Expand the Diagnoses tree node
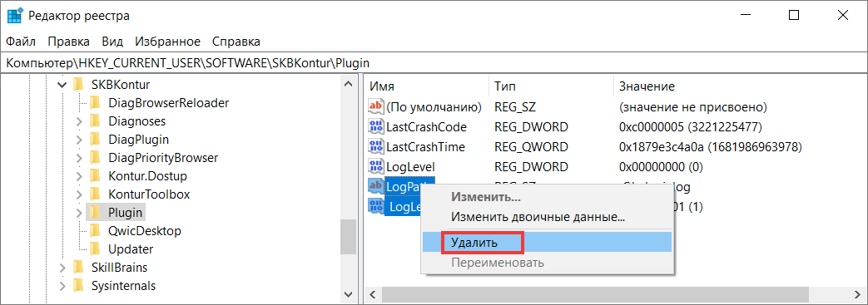This screenshot has width=868, height=305. [x=78, y=121]
